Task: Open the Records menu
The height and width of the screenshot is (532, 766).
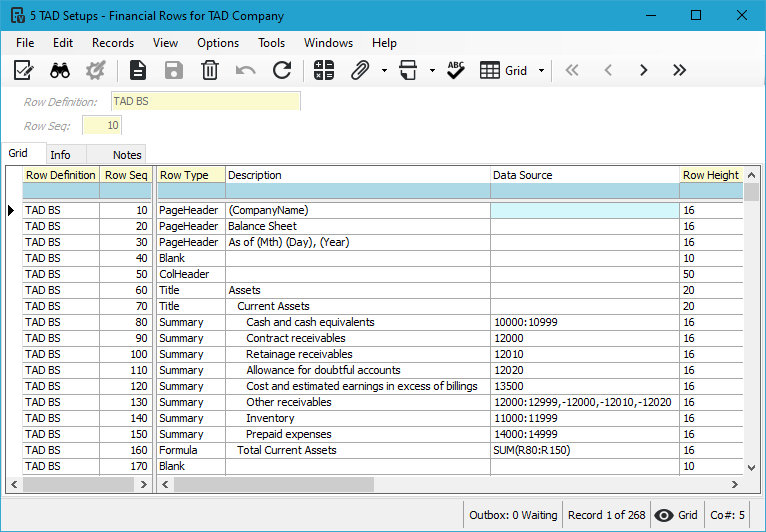Action: pyautogui.click(x=113, y=43)
